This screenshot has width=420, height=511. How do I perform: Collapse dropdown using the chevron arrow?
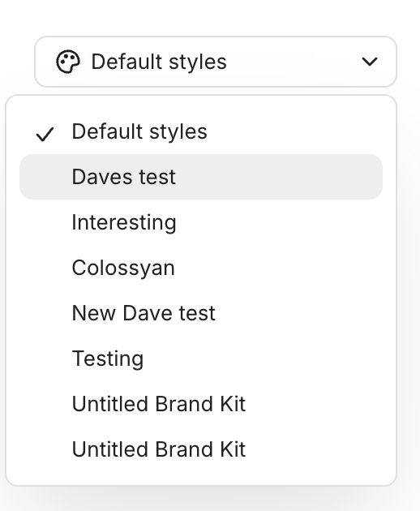pyautogui.click(x=370, y=62)
